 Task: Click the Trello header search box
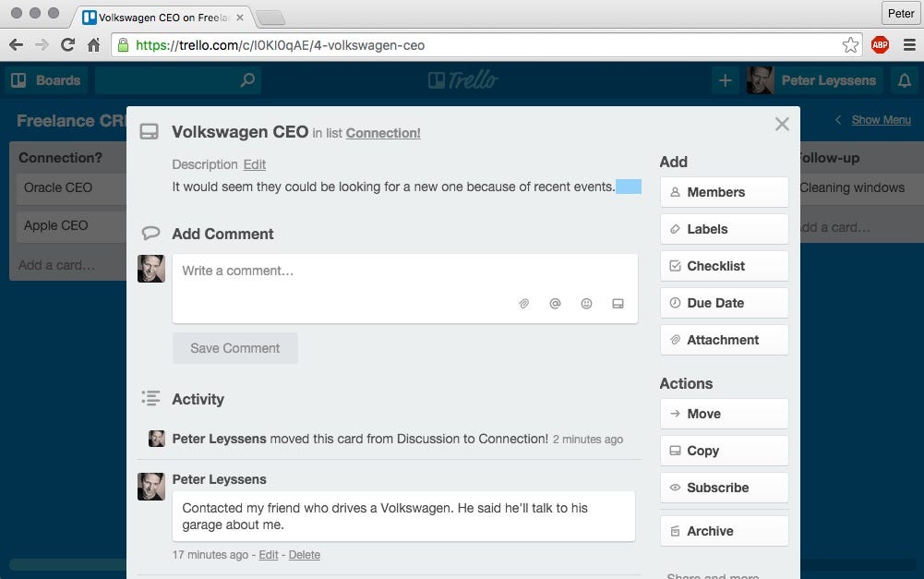click(178, 80)
